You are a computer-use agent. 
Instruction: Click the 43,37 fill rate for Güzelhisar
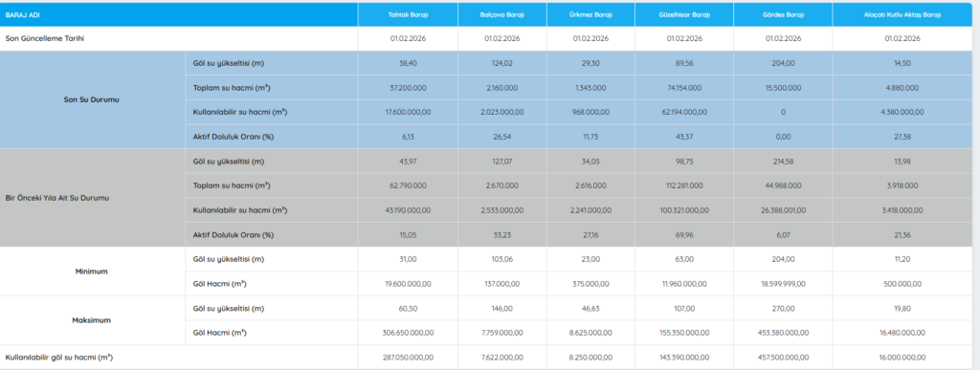684,137
